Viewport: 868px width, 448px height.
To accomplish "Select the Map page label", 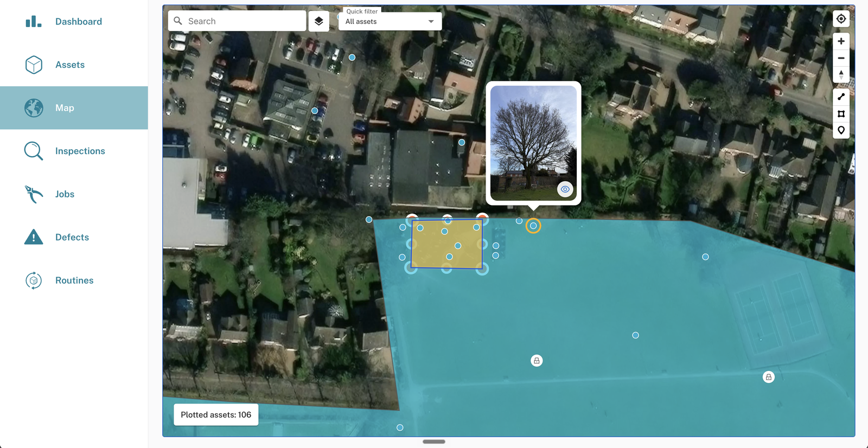I will (x=65, y=108).
